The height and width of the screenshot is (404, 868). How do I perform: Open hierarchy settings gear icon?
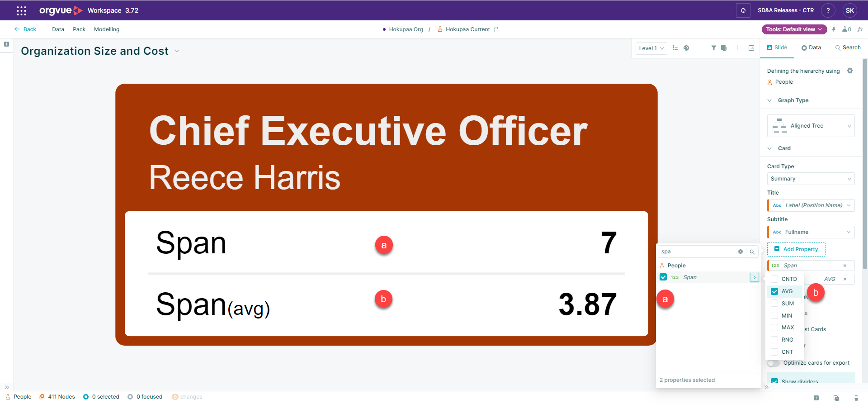coord(850,71)
